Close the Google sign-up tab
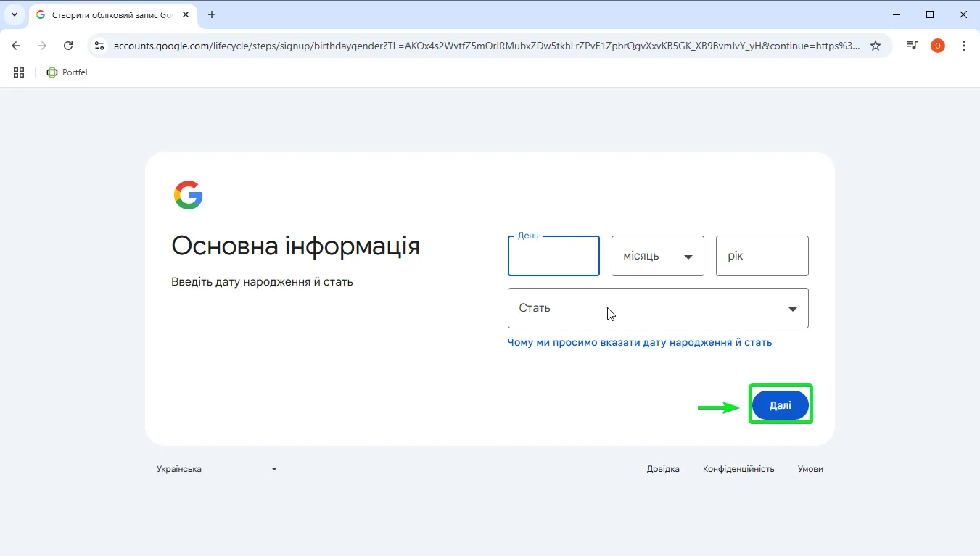 (186, 14)
